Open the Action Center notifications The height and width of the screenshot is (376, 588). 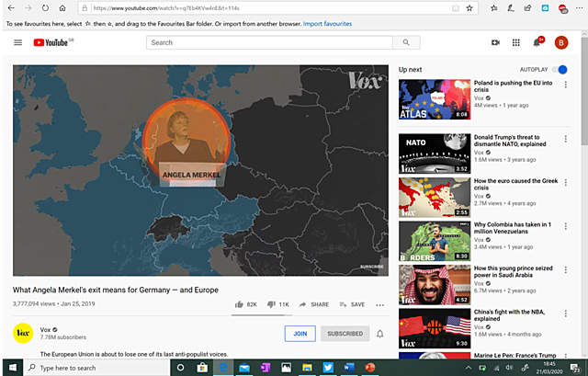pyautogui.click(x=575, y=368)
